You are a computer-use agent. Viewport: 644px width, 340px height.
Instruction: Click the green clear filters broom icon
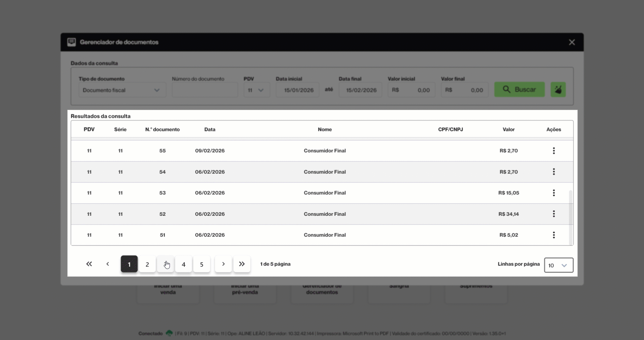pos(558,90)
